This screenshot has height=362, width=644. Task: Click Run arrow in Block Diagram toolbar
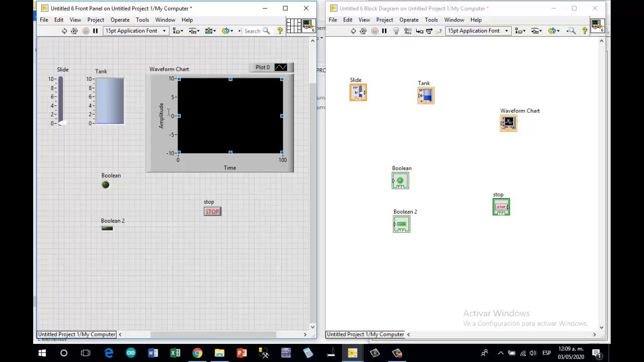pyautogui.click(x=353, y=31)
